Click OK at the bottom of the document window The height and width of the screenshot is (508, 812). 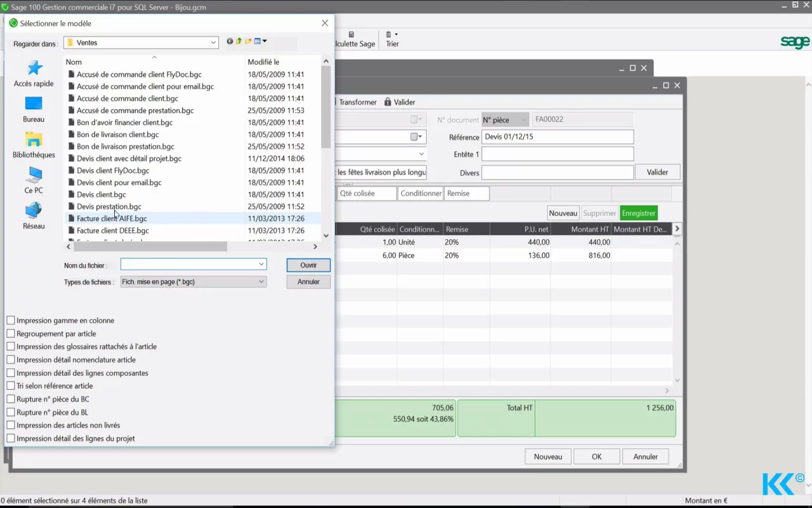tap(596, 457)
